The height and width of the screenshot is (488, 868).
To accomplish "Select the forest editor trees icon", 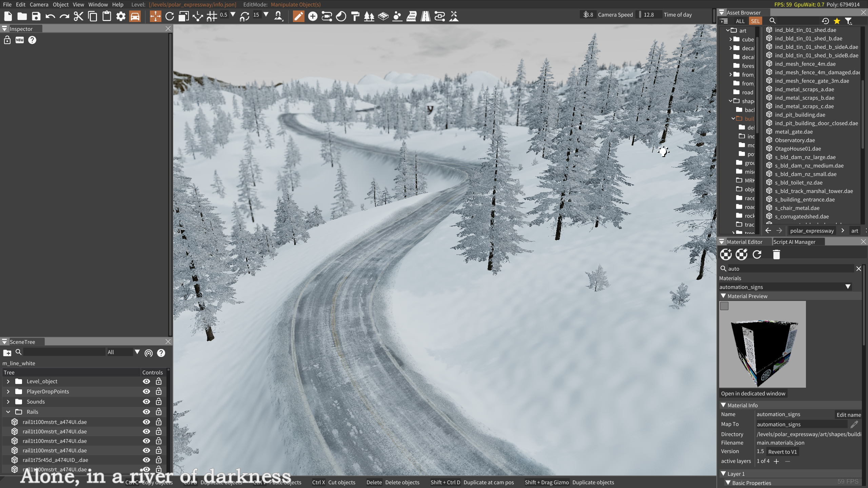I will (x=369, y=16).
